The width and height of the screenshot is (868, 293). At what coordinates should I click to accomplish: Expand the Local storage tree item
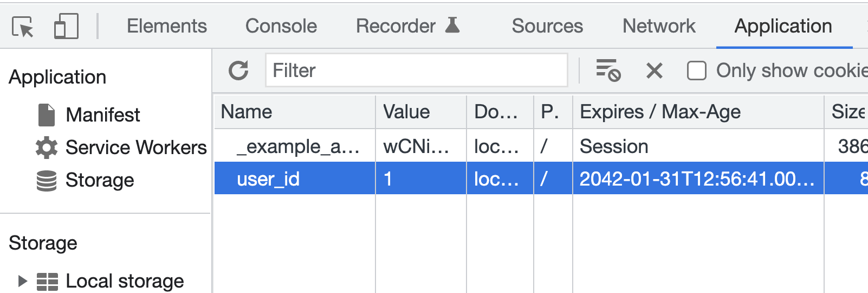(x=22, y=281)
